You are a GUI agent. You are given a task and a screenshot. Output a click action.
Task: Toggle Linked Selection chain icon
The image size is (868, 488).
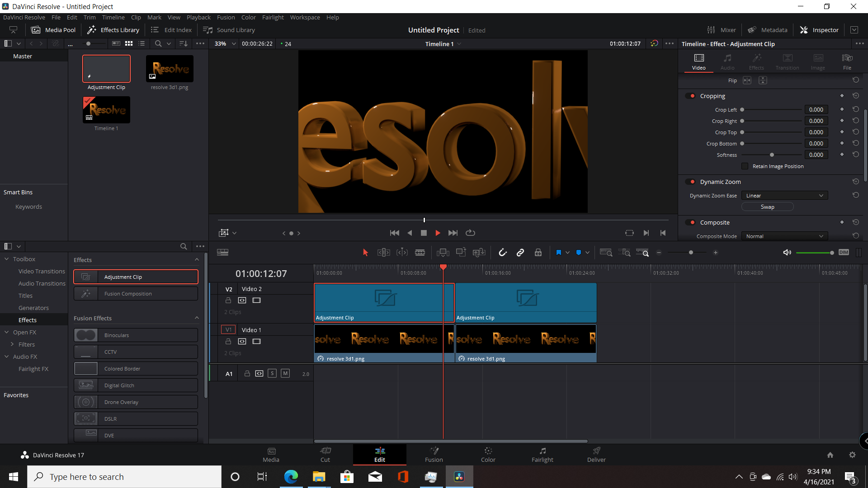[520, 253]
